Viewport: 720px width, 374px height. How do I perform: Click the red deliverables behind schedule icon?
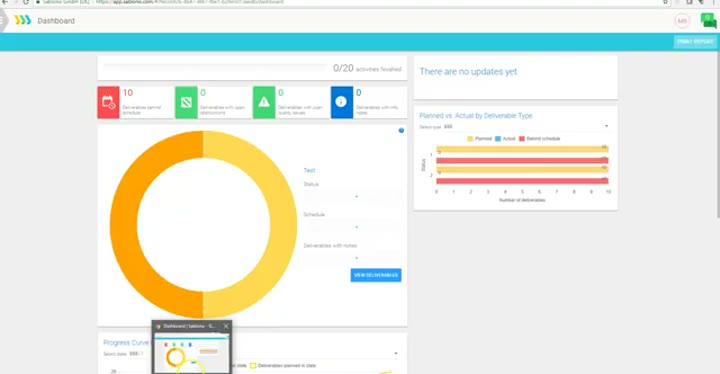108,102
